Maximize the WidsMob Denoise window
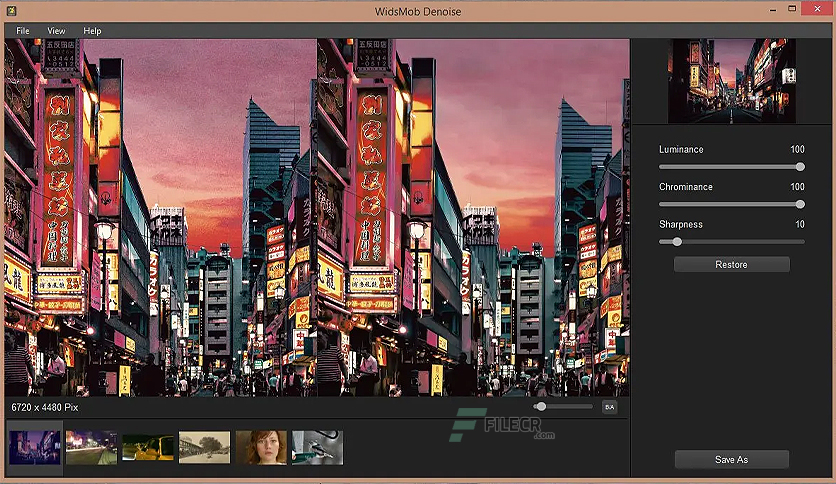The width and height of the screenshot is (836, 484). point(792,9)
